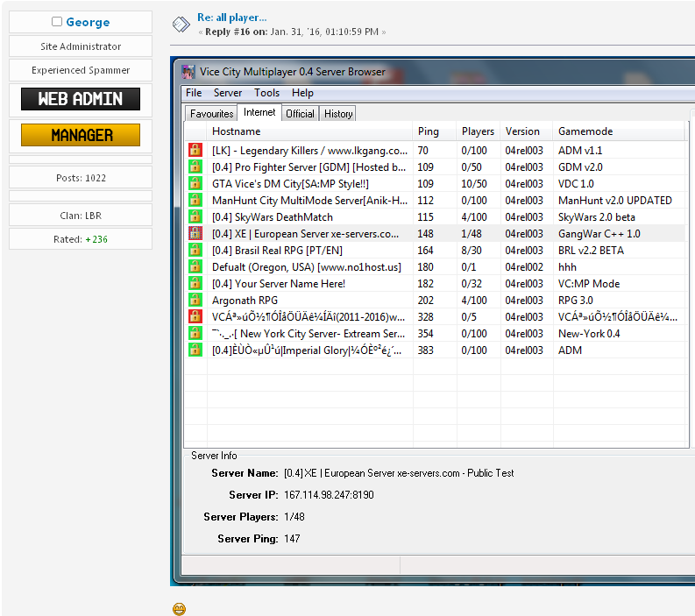
Task: Sort by the Gamemode column header
Action: pos(620,131)
